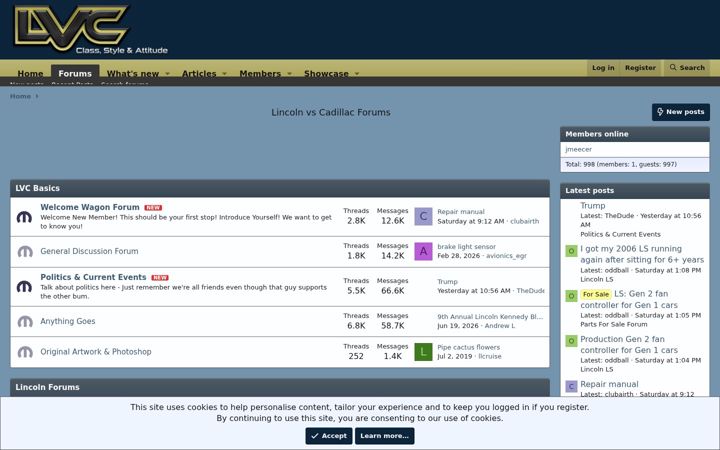Open Lincoln Forums category header link
The width and height of the screenshot is (720, 450).
point(47,387)
